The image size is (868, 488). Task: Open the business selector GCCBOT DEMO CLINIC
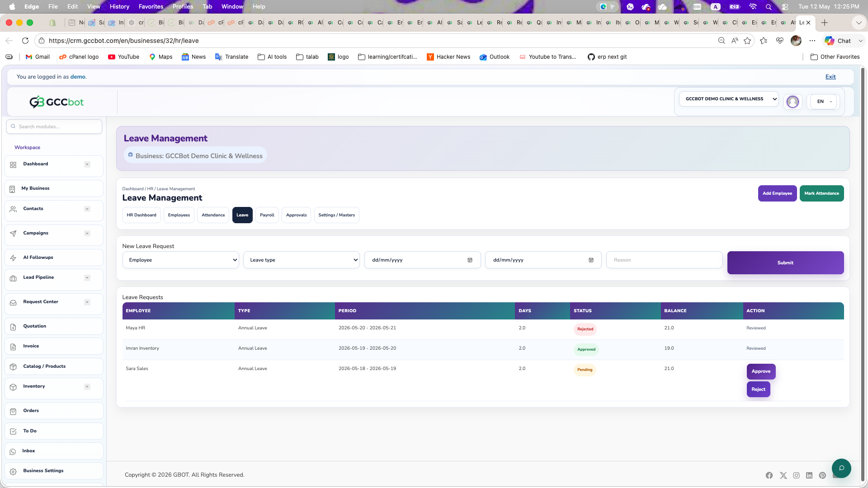pos(729,99)
